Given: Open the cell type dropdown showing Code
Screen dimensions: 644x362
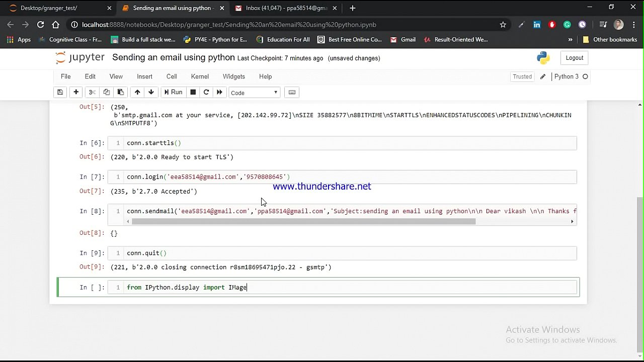Looking at the screenshot, I should pyautogui.click(x=254, y=92).
